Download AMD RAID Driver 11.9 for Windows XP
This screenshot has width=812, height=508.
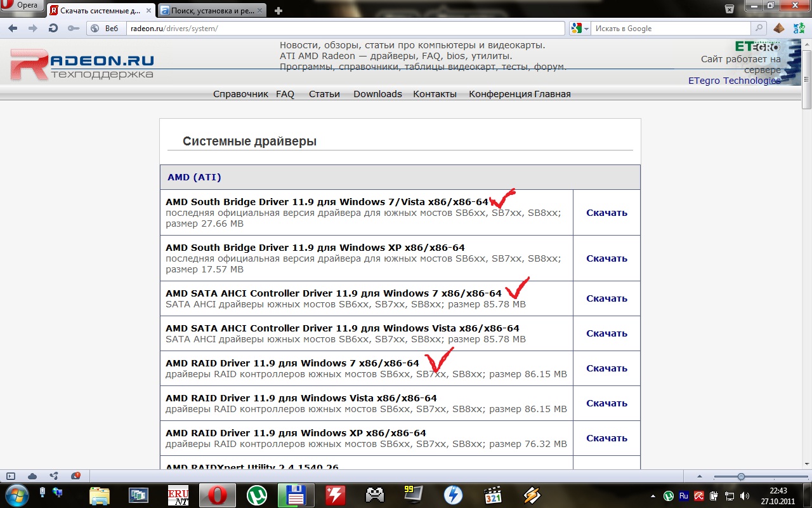[606, 438]
